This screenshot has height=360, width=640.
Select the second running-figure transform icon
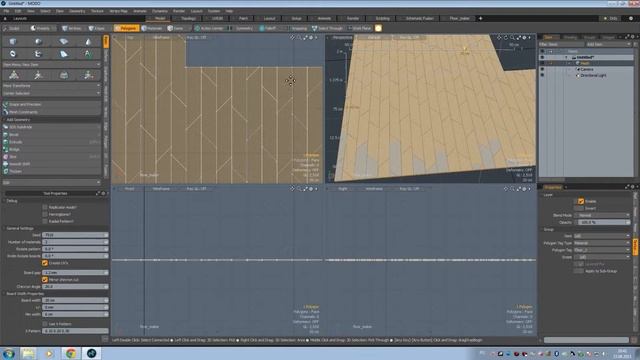tap(38, 75)
